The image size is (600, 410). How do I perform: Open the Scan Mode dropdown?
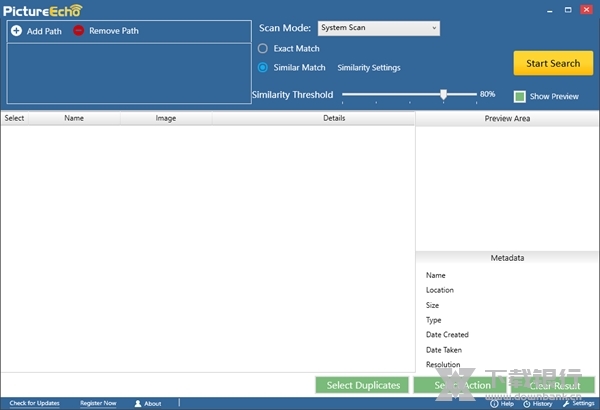(378, 28)
